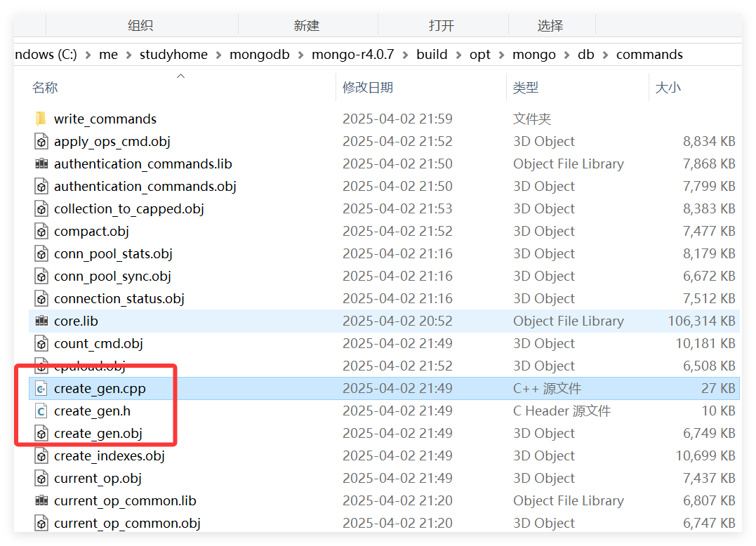
Task: Click the conn_pool_sync.obj file icon
Action: click(x=41, y=276)
